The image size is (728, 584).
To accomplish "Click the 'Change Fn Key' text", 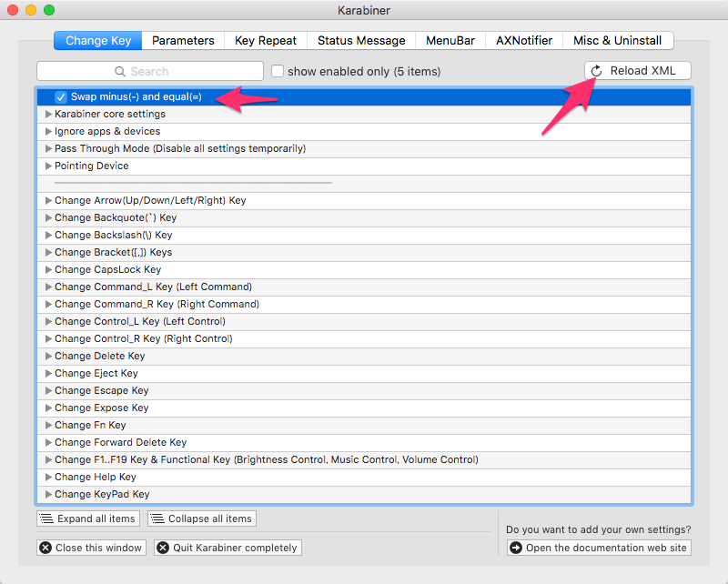I will pos(90,425).
